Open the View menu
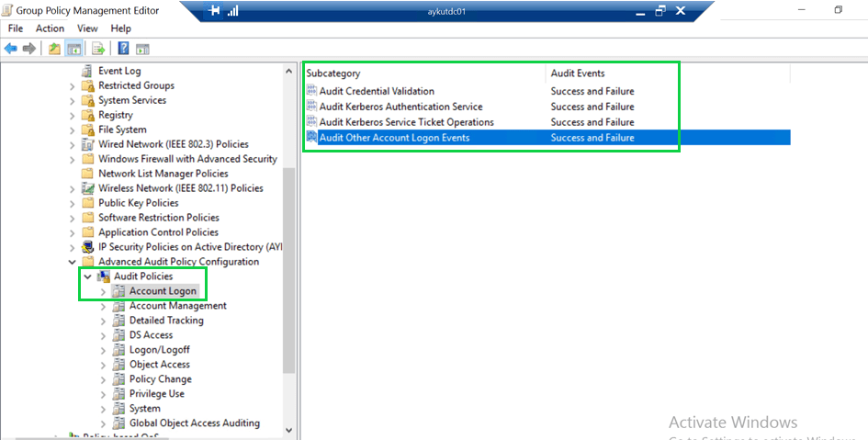Image resolution: width=868 pixels, height=440 pixels. 87,28
